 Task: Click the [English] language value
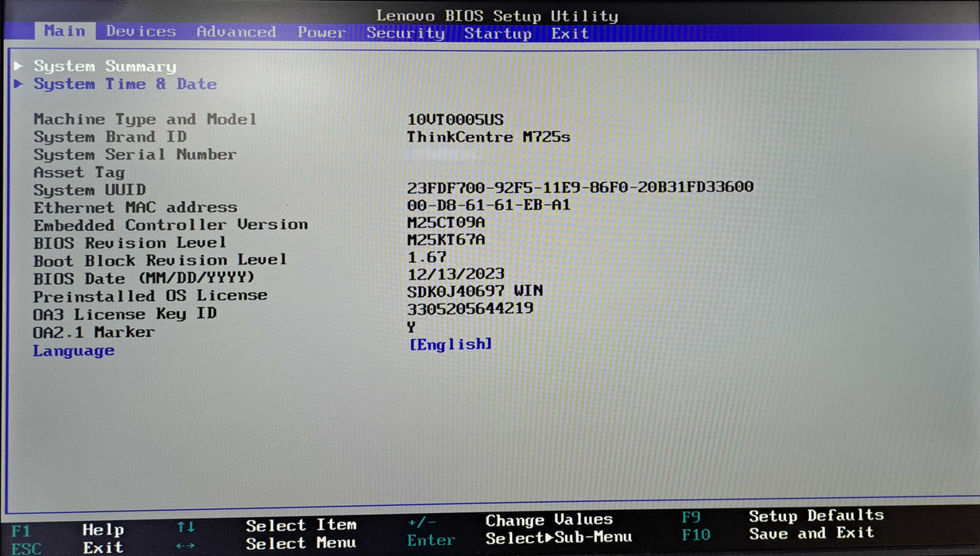tap(451, 343)
